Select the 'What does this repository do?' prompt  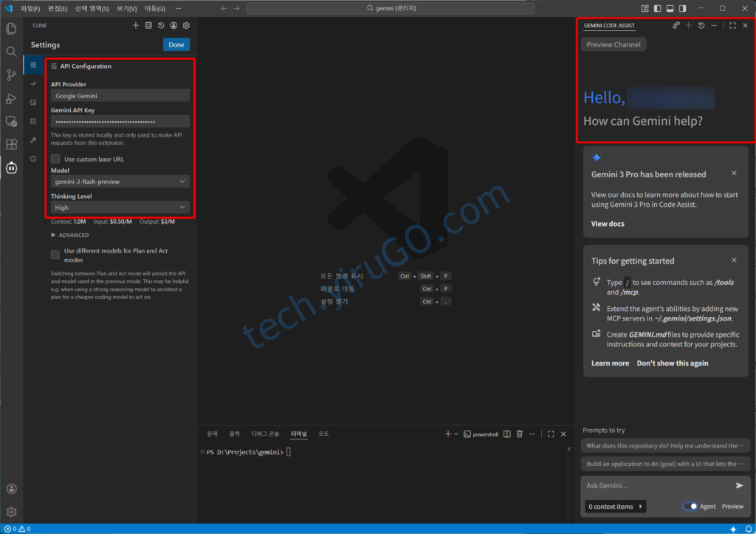(665, 445)
